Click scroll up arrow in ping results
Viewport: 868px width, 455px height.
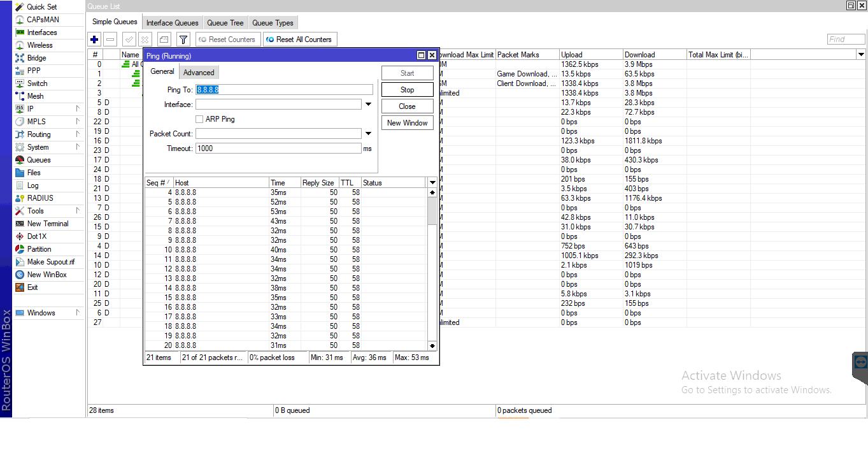432,192
